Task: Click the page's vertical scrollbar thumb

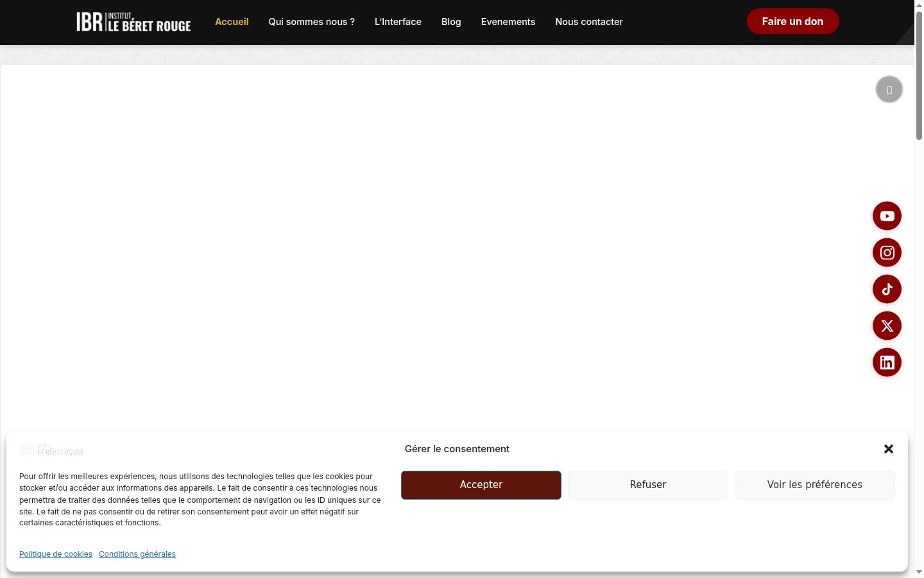Action: pos(919,75)
